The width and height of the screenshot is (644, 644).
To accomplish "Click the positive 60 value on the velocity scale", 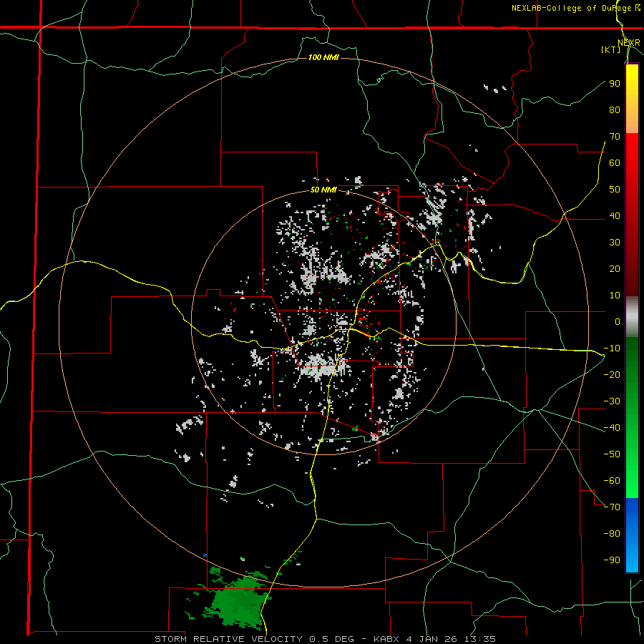I will point(615,163).
